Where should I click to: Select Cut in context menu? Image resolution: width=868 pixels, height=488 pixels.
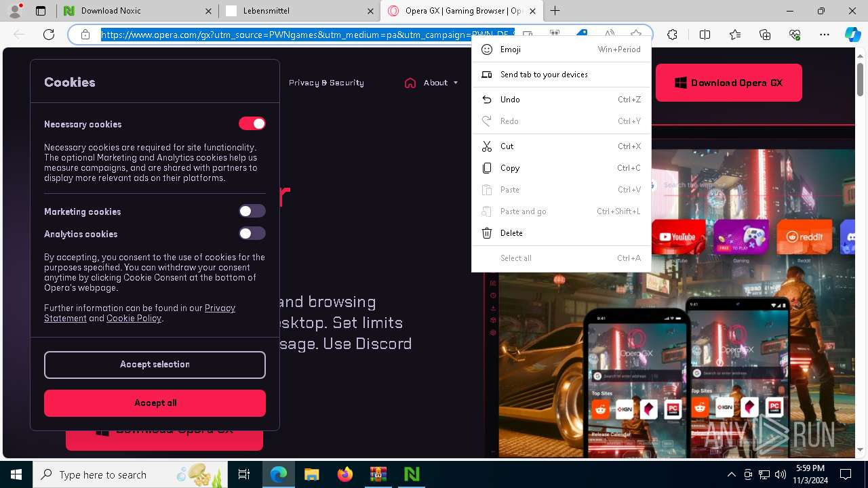click(561, 146)
